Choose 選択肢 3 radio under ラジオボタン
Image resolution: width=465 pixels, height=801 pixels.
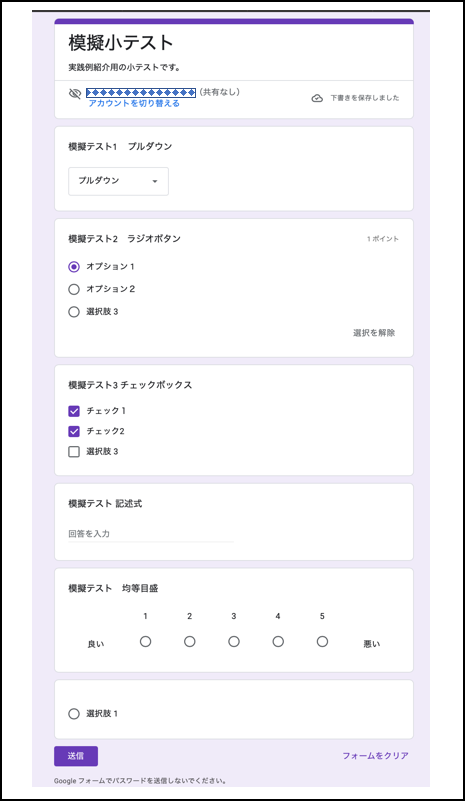pyautogui.click(x=74, y=312)
